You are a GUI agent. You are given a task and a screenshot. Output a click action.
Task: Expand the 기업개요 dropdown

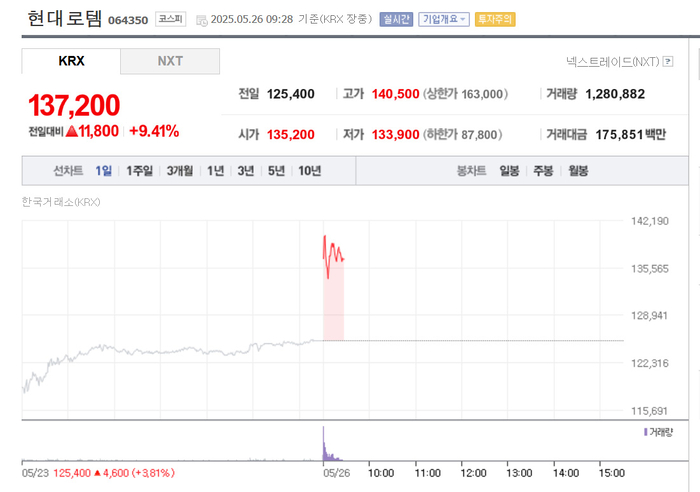(x=444, y=19)
